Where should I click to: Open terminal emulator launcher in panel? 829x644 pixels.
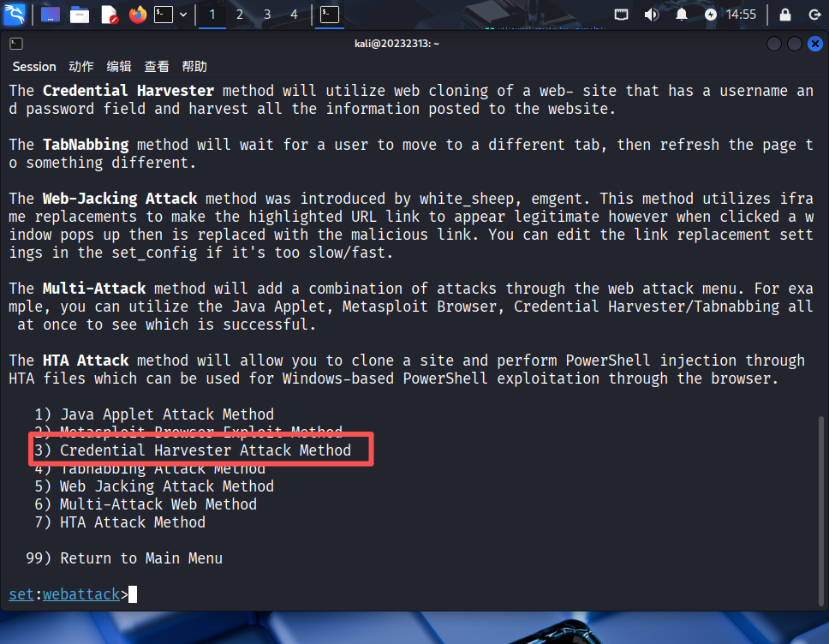[164, 15]
